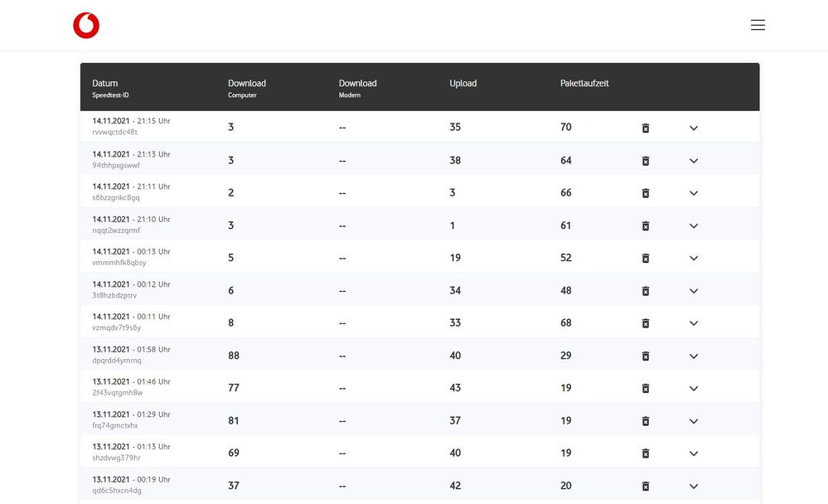Image resolution: width=828 pixels, height=504 pixels.
Task: Select the Paketlaufzeit column header
Action: [x=584, y=84]
